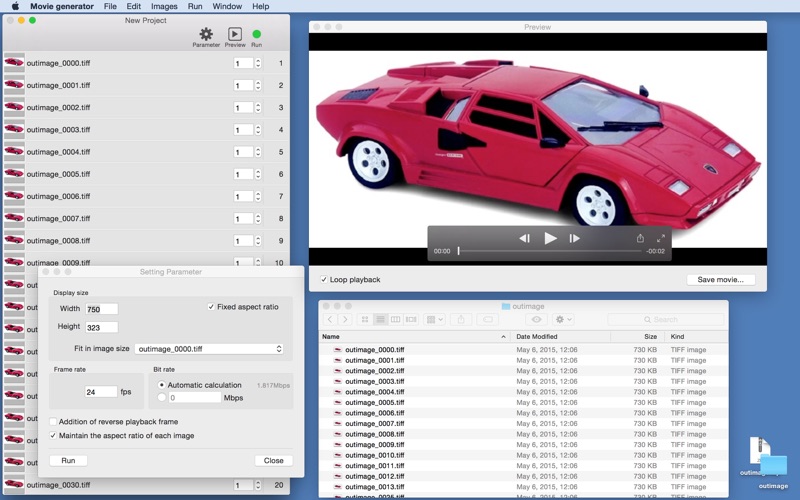Uncheck Fixed aspect ratio
Screen dimensions: 800x500
(211, 307)
